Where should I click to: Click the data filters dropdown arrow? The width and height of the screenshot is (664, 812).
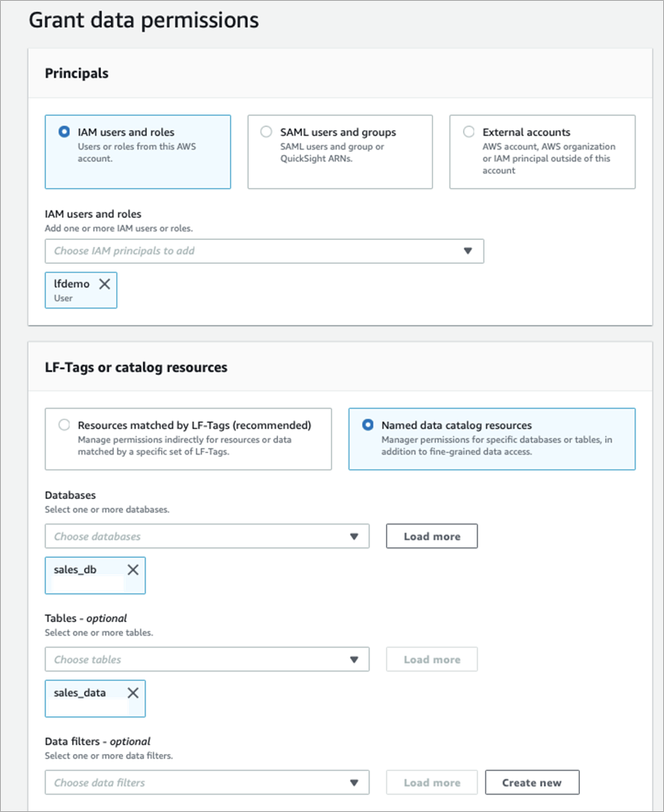pos(354,783)
